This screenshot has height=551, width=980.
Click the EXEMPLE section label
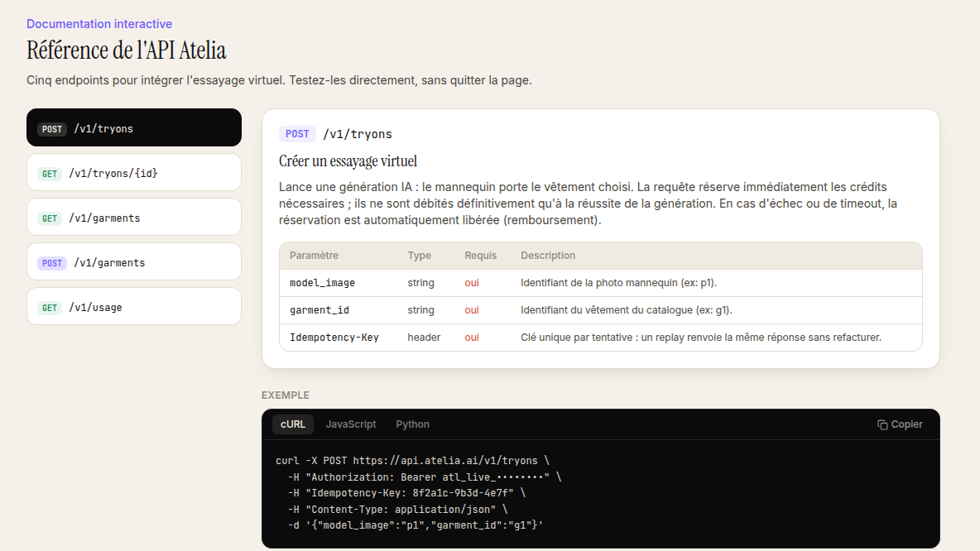285,395
